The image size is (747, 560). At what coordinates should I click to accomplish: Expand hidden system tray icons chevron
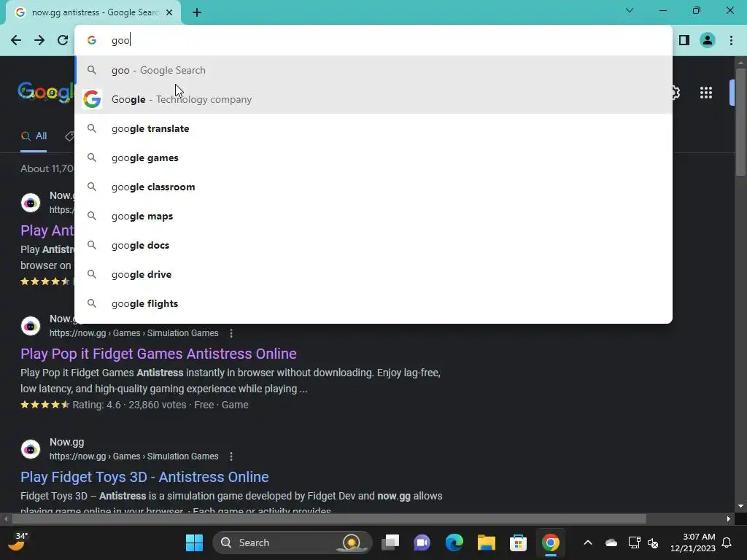[x=588, y=542]
